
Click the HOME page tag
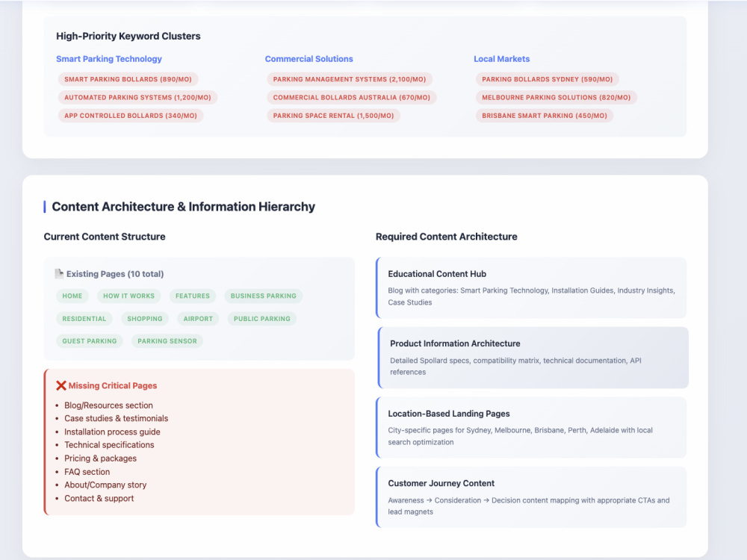click(72, 296)
